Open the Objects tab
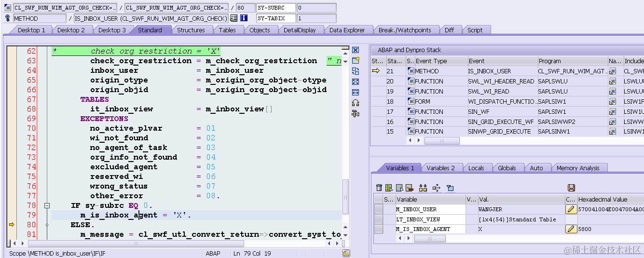Image resolution: width=644 pixels, height=258 pixels. pos(260,30)
